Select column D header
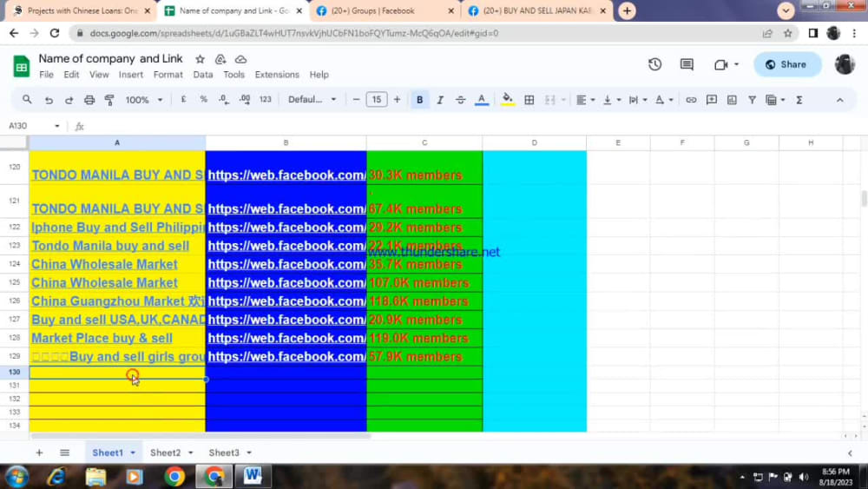This screenshot has width=868, height=489. 534,143
